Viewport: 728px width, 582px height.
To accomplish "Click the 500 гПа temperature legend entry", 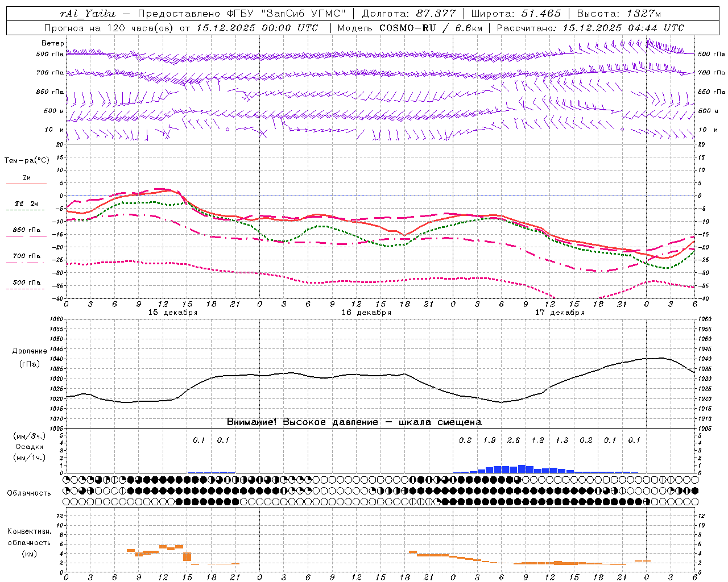I will pyautogui.click(x=27, y=282).
